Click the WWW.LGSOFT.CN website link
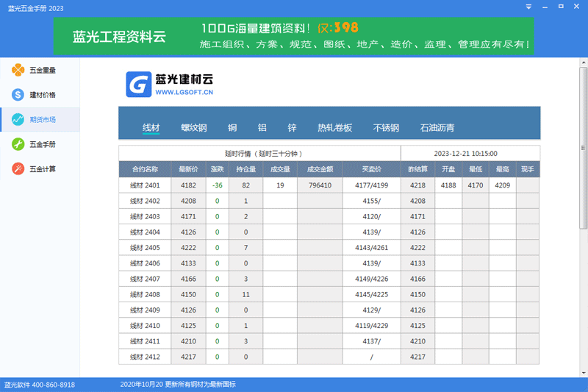 184,93
